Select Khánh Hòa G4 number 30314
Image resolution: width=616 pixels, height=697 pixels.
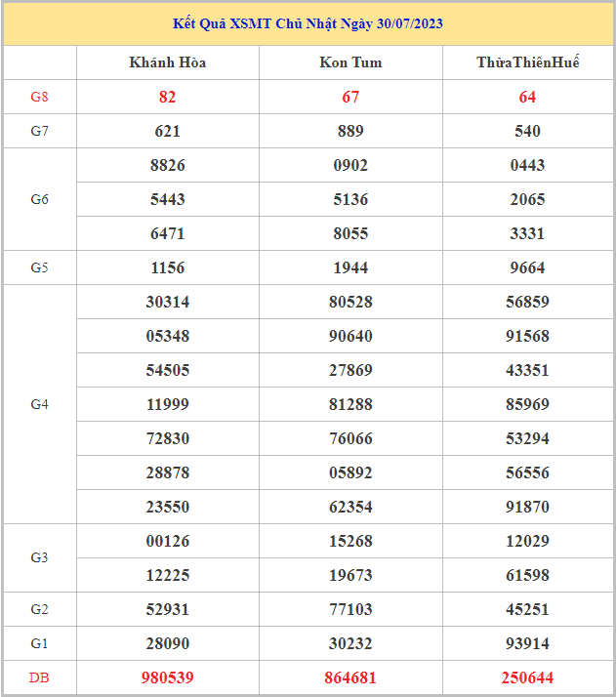[x=168, y=302]
